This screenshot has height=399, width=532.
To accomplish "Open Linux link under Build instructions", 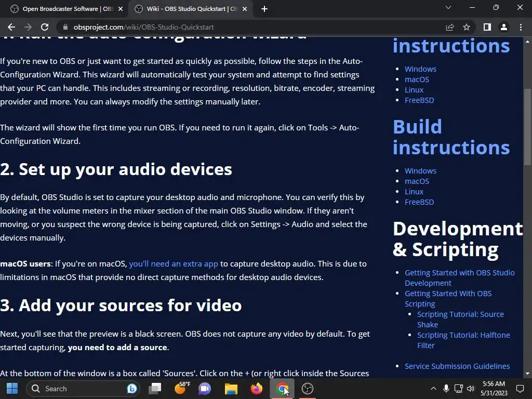I will point(414,192).
